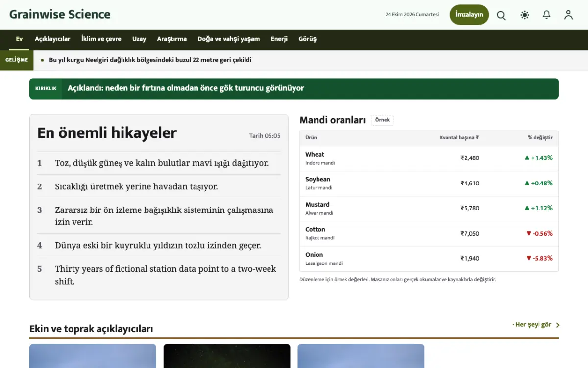This screenshot has height=368, width=588.
Task: Click the Cotton -0.56% change value
Action: pos(539,233)
